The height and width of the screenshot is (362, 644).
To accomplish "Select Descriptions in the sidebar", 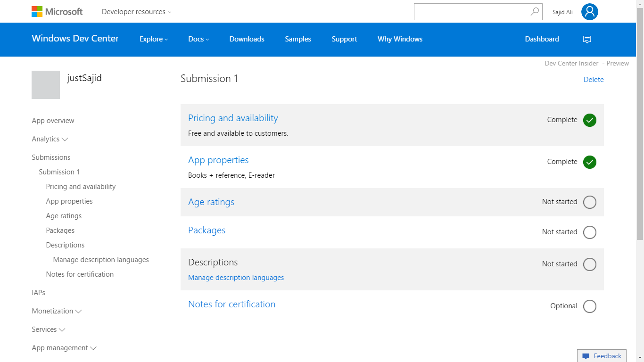I will point(65,245).
